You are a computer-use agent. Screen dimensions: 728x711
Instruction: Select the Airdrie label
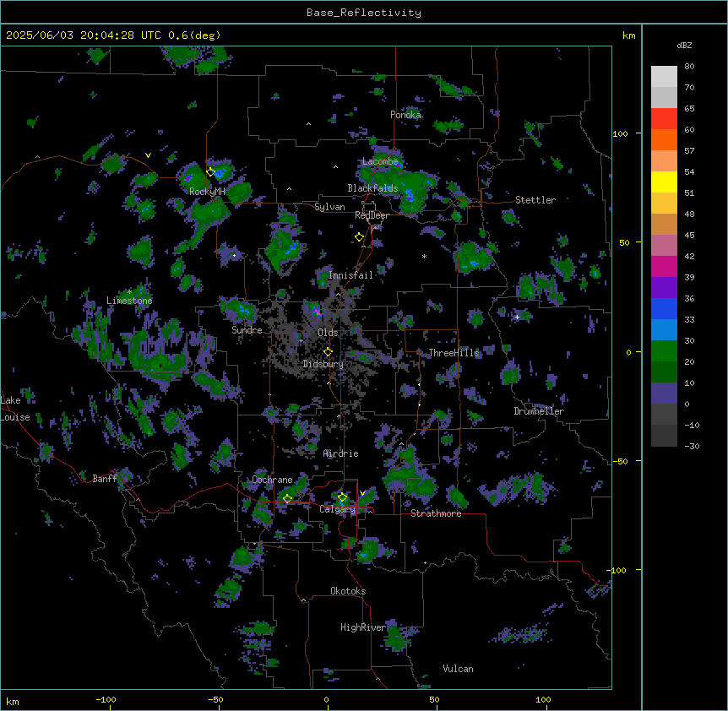(x=340, y=453)
